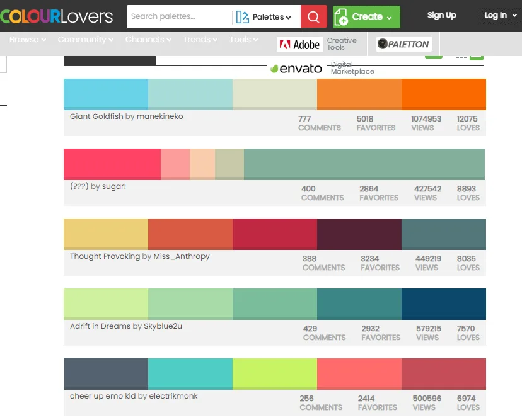Open the Giant Goldfish palette title

[x=96, y=116]
